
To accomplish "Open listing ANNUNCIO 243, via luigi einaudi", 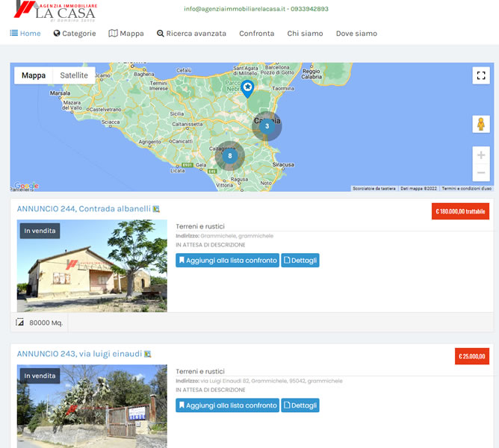I will [80, 354].
